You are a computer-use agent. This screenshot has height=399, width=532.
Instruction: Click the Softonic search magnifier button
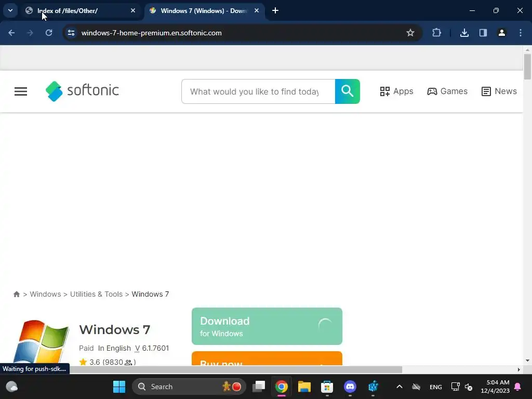tap(348, 91)
